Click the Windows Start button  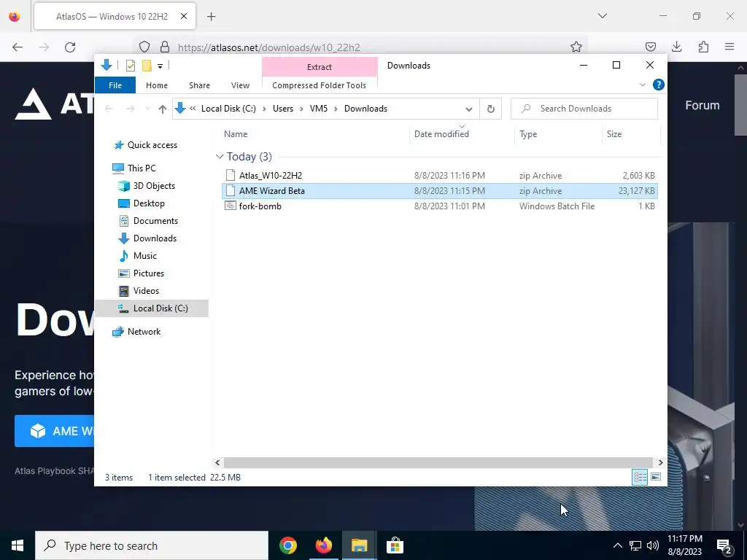coord(18,545)
